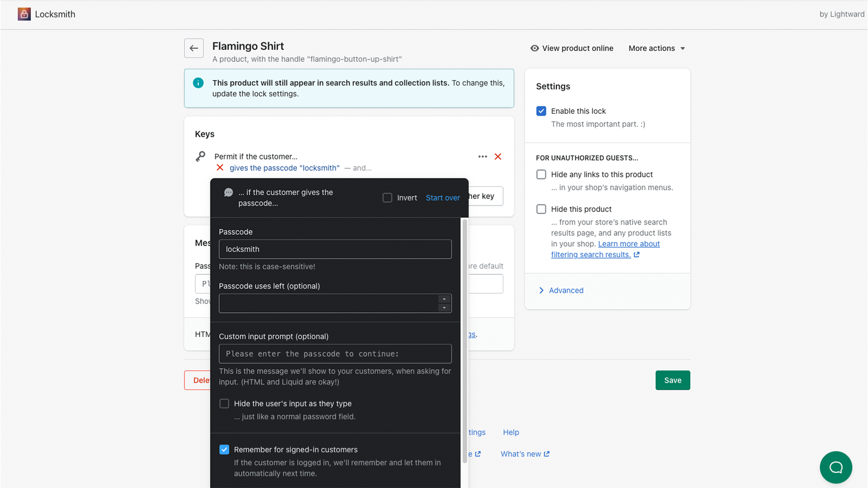The image size is (868, 488).
Task: Click the eye icon to view product online
Action: point(534,48)
